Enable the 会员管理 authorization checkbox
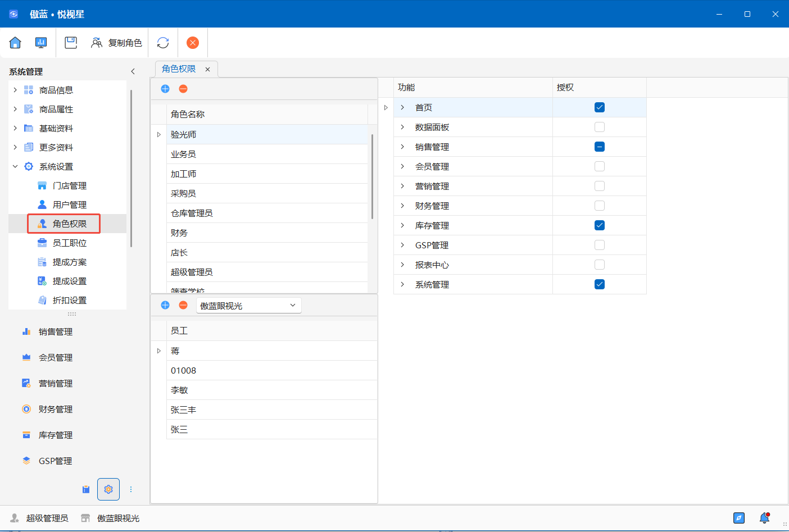This screenshot has width=789, height=532. coord(600,166)
